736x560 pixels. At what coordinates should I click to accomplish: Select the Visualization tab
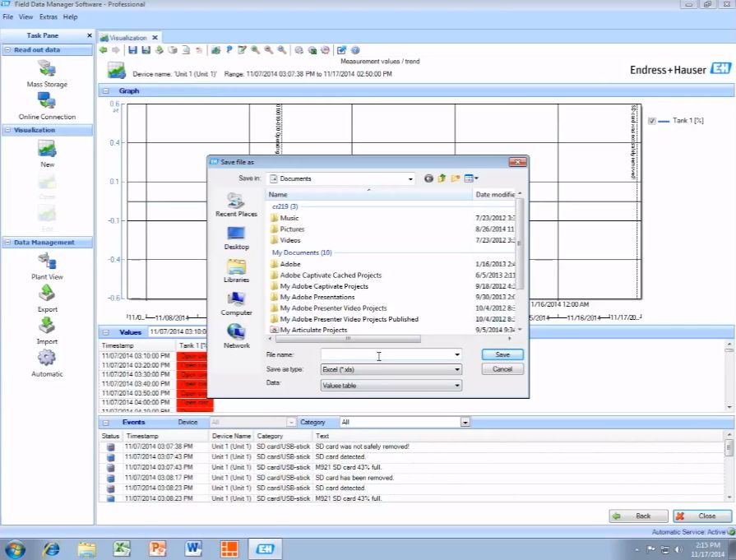tap(128, 38)
